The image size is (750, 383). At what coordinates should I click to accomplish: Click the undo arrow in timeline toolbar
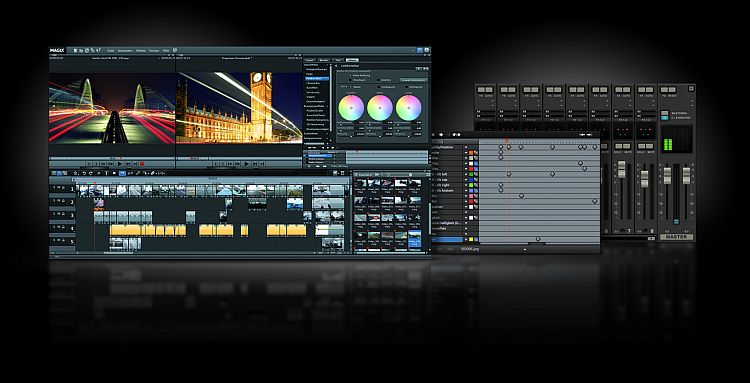[x=84, y=173]
